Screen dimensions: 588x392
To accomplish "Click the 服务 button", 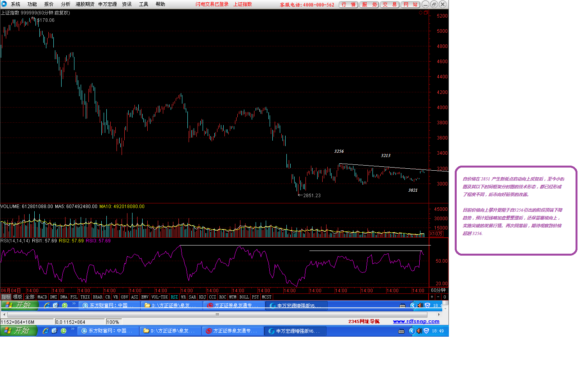I will click(x=369, y=5).
